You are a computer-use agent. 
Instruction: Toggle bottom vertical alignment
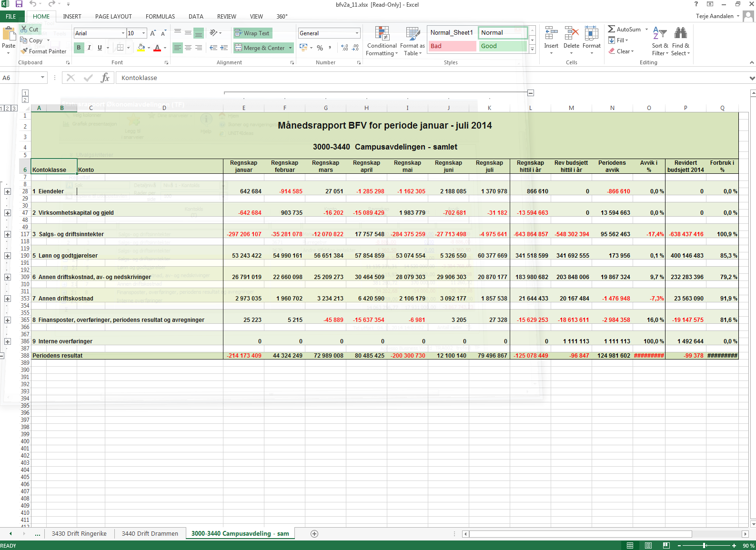(199, 33)
